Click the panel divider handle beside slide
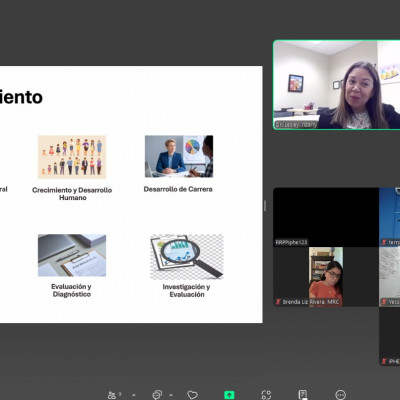 [x=265, y=206]
